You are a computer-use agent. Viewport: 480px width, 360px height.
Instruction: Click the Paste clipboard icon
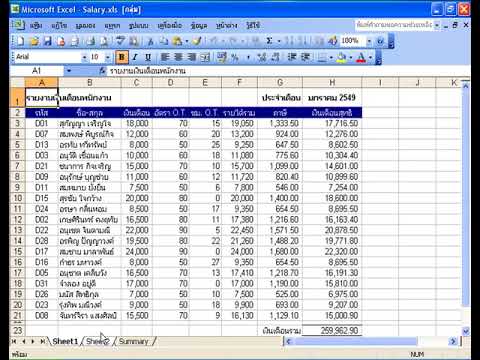pyautogui.click(x=177, y=41)
